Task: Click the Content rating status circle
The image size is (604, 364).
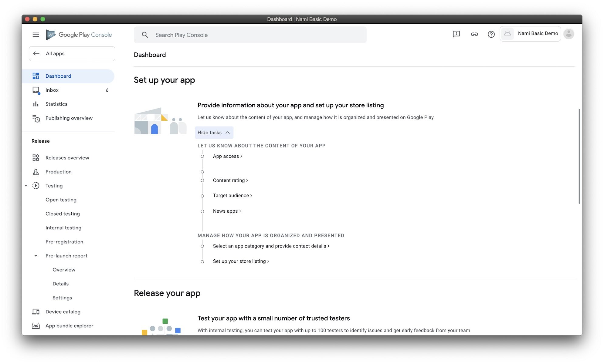Action: click(x=202, y=180)
